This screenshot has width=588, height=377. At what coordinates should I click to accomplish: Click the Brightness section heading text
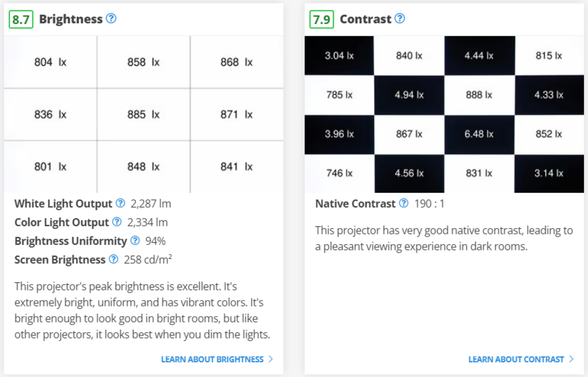[x=71, y=19]
